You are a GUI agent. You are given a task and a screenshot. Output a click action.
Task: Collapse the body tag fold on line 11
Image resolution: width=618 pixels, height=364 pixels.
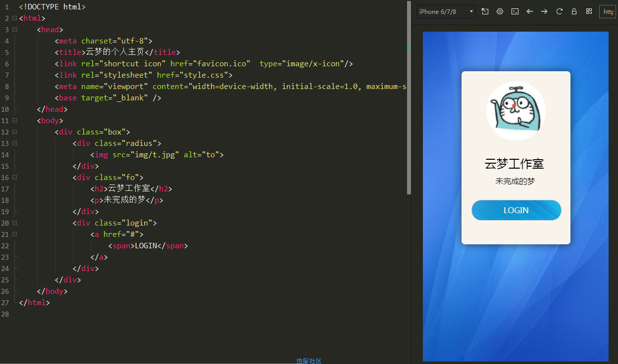pos(14,121)
